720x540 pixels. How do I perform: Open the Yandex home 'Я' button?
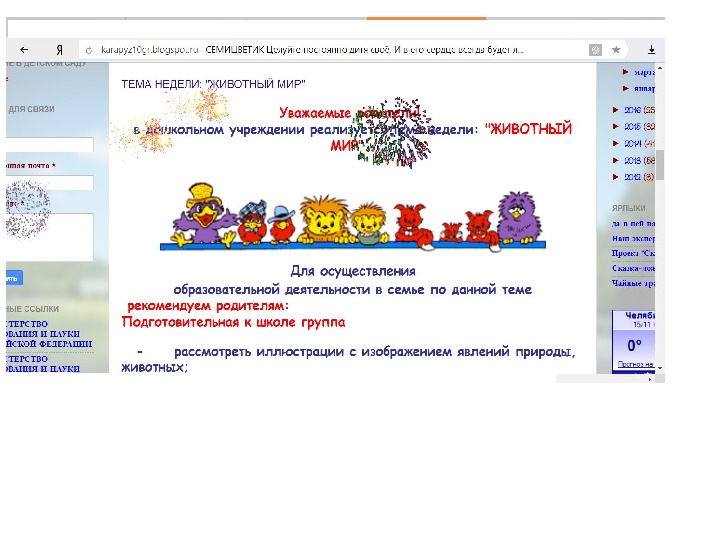(x=59, y=50)
